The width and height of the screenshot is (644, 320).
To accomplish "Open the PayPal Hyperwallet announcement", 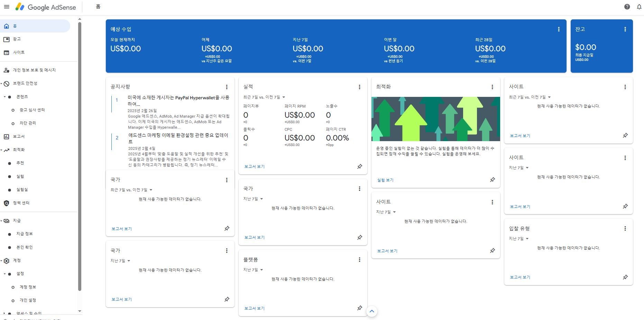I will coord(178,101).
